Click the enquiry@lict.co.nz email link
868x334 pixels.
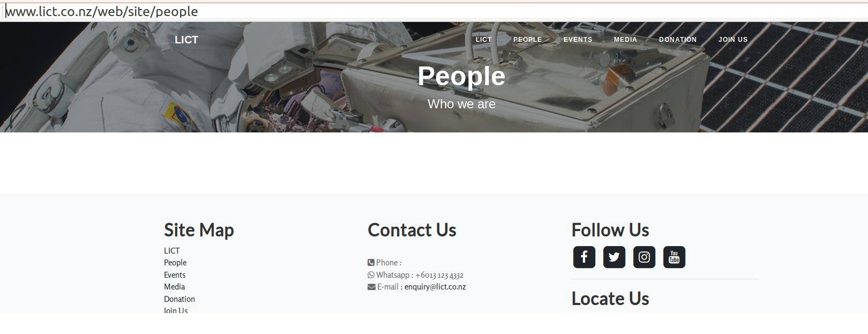pyautogui.click(x=435, y=287)
